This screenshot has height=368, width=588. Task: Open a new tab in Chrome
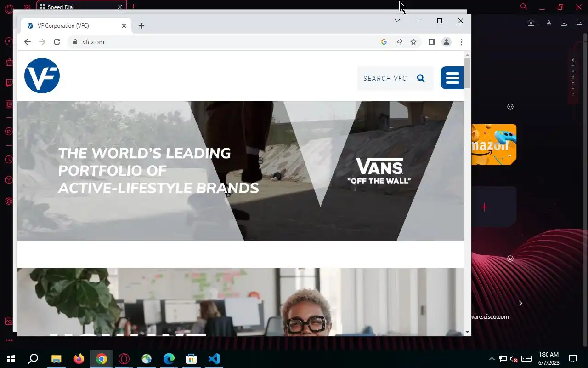tap(141, 26)
